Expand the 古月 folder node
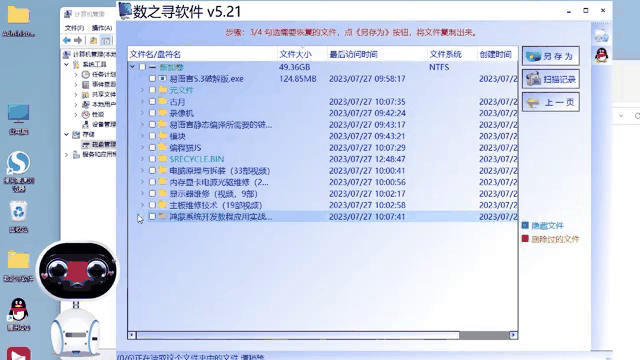Viewport: 640px width, 360px height. [142, 101]
